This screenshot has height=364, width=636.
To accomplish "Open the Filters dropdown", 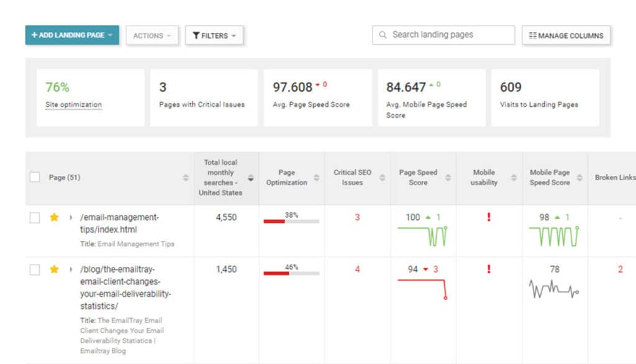I will pos(214,35).
